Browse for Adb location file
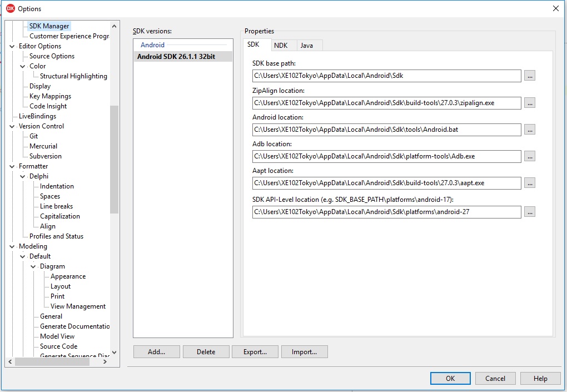The width and height of the screenshot is (567, 392). [x=529, y=156]
